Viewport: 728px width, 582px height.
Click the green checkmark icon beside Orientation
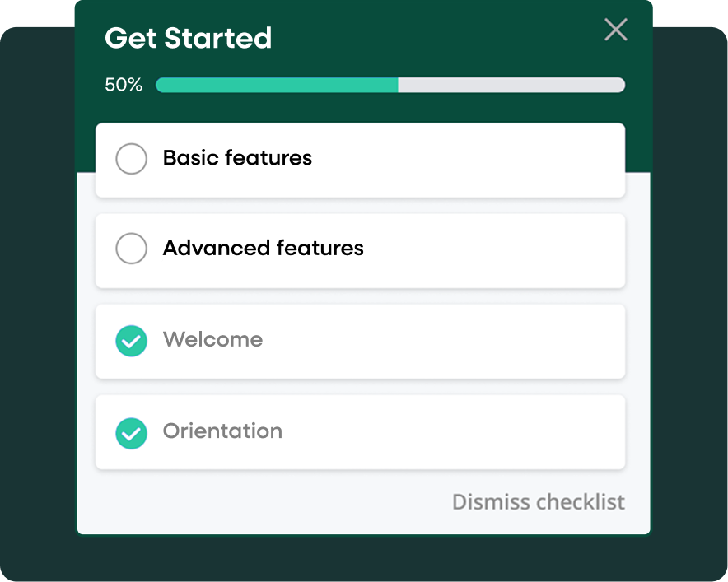[131, 431]
